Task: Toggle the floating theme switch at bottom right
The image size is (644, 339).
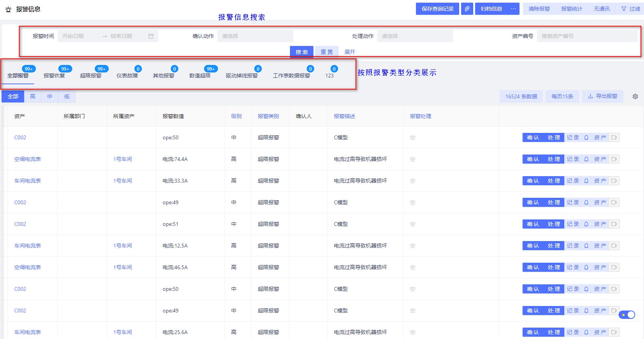Action: click(x=627, y=315)
